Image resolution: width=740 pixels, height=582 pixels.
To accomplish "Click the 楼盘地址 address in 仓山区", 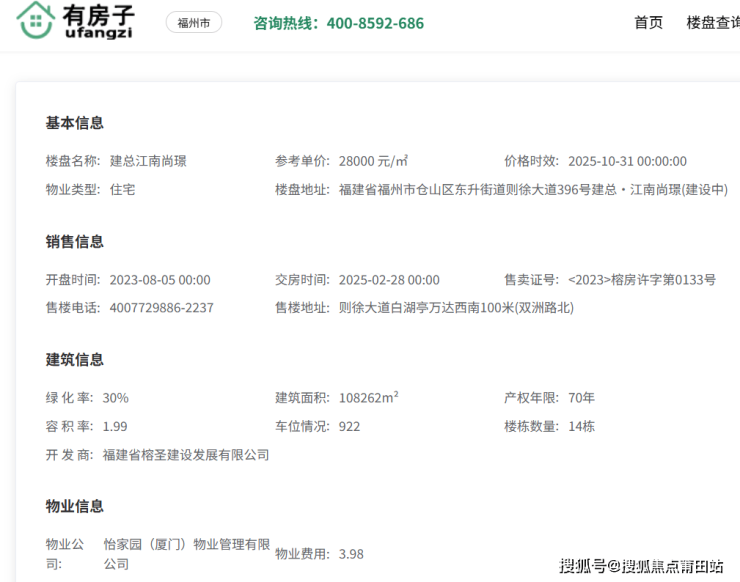I will (x=533, y=189).
